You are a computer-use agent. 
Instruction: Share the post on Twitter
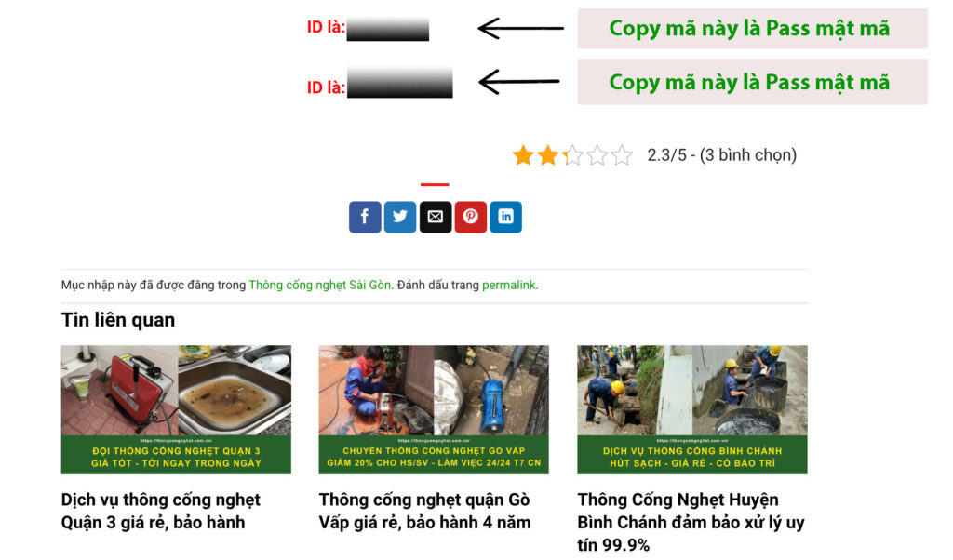[400, 217]
